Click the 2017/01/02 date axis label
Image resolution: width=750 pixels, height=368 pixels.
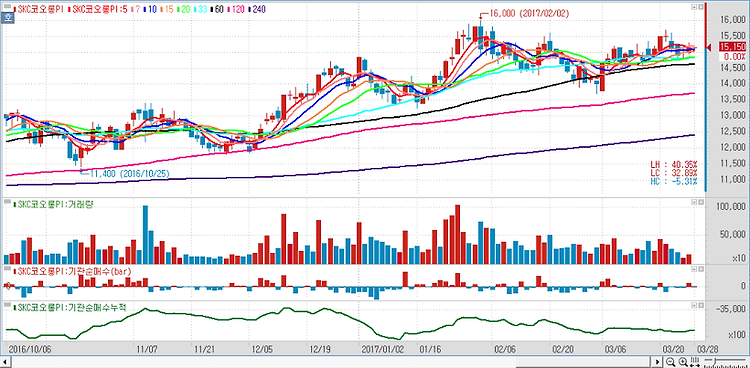point(383,349)
